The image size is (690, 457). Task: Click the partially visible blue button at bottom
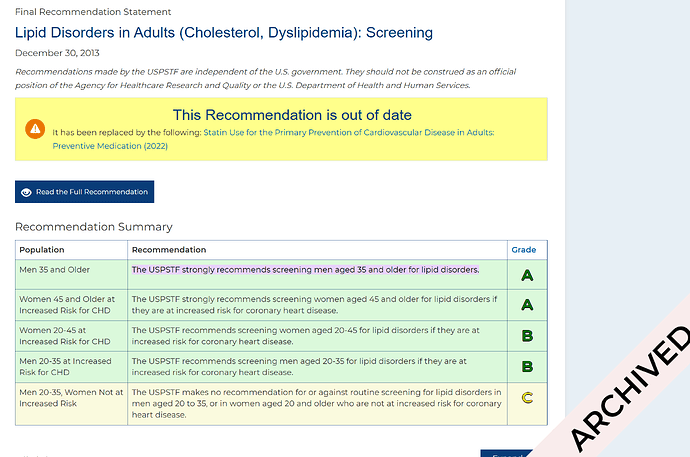tap(505, 453)
